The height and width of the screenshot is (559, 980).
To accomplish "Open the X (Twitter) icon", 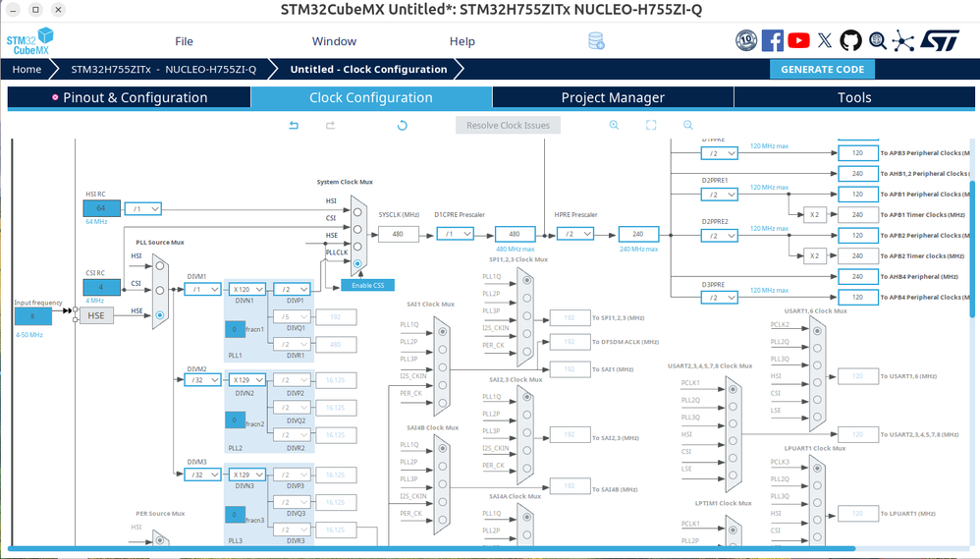I will pyautogui.click(x=825, y=40).
